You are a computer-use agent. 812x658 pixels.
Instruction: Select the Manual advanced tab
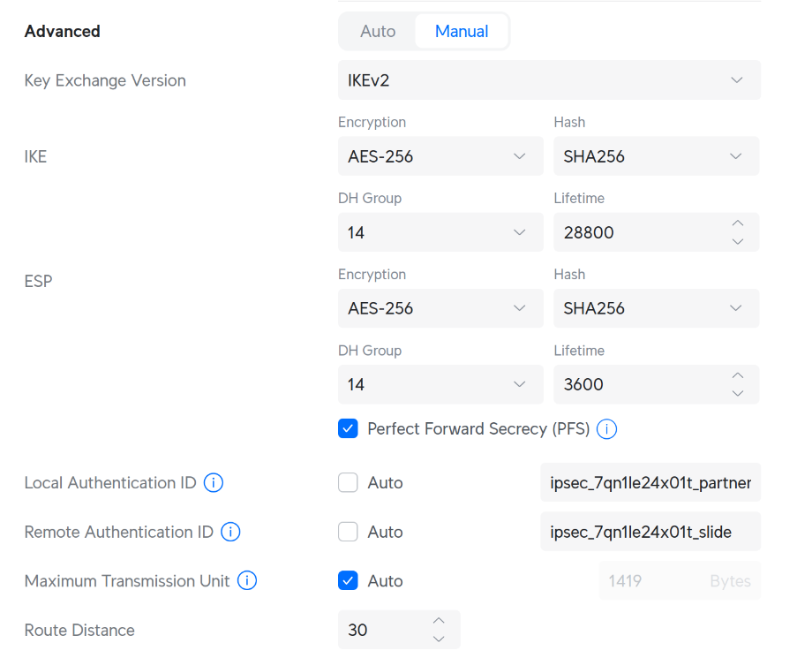coord(462,32)
